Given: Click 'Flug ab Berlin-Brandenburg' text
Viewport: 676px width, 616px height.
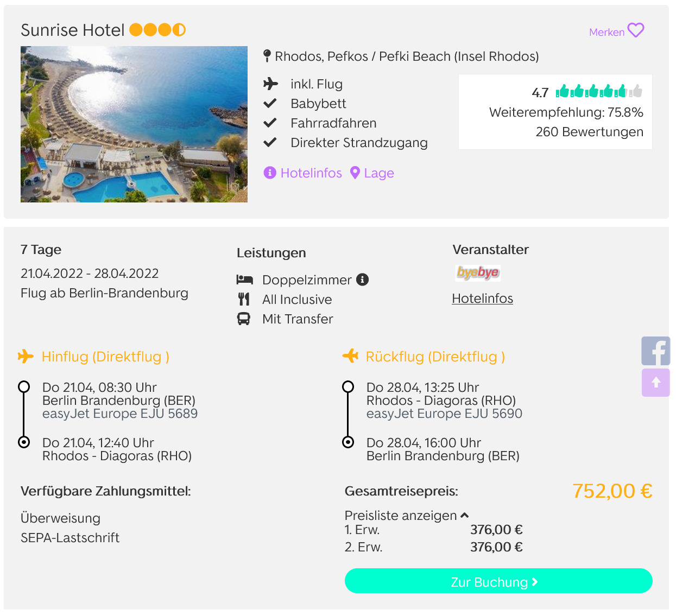Looking at the screenshot, I should (104, 293).
